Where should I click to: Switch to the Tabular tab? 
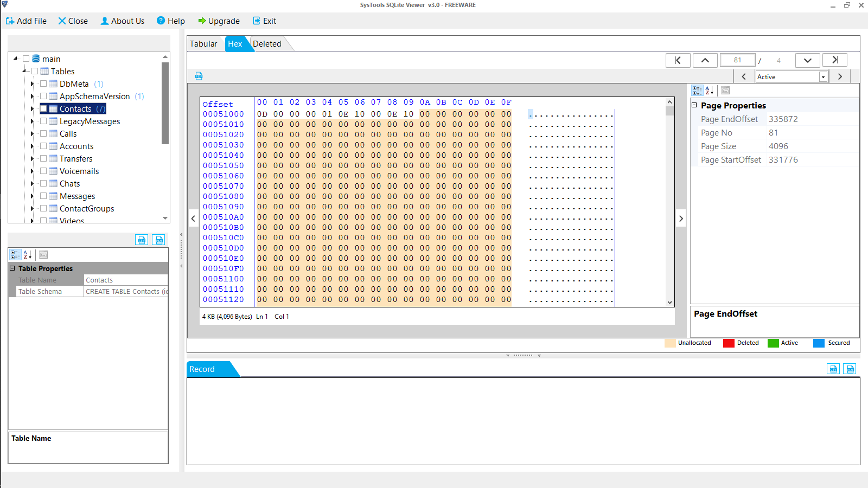pos(203,44)
